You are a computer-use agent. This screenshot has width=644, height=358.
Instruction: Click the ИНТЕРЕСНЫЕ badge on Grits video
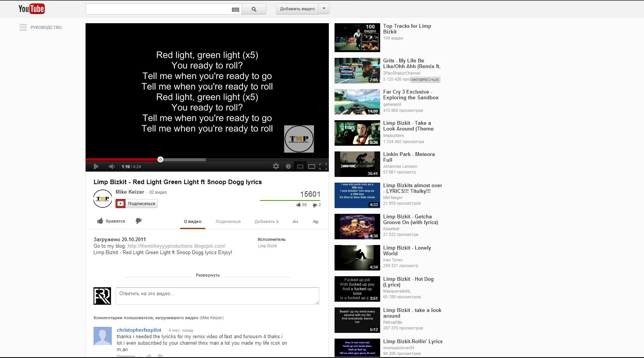click(x=425, y=80)
